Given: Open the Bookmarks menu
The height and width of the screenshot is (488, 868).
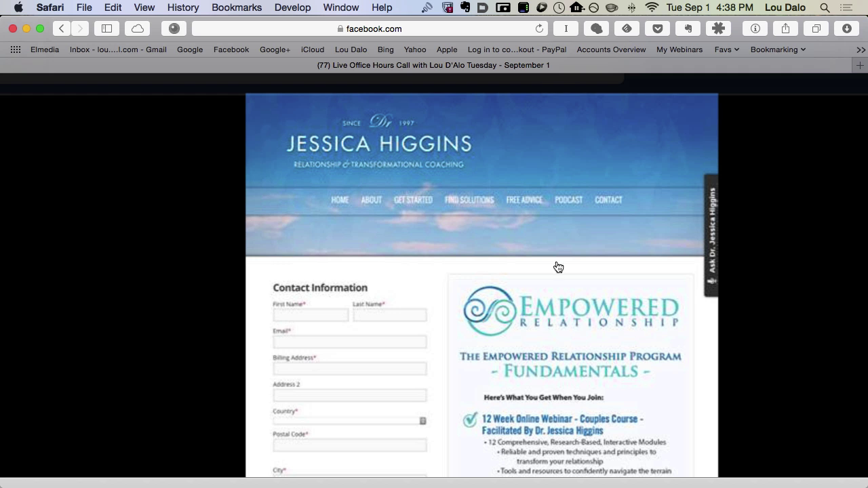Looking at the screenshot, I should point(237,7).
